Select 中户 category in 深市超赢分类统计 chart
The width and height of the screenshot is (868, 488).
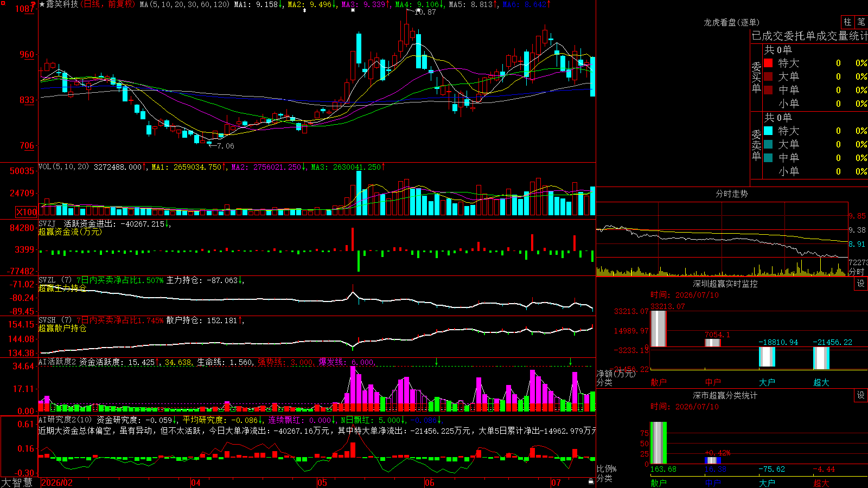tap(713, 483)
